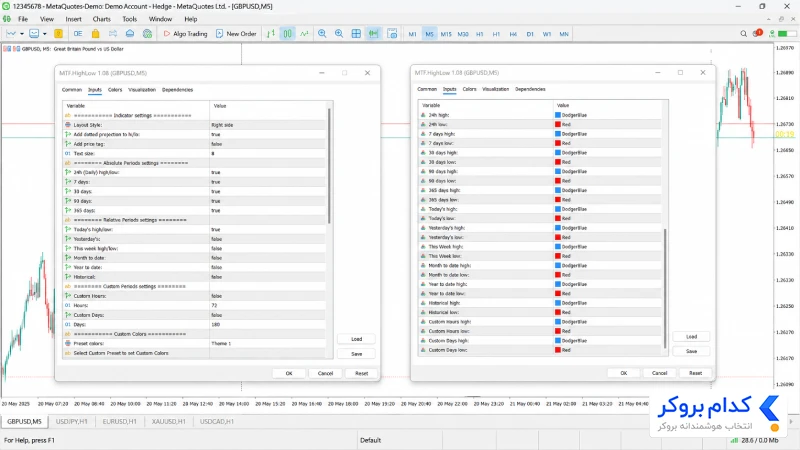The width and height of the screenshot is (800, 450).
Task: Toggle Algo Trading
Action: (x=185, y=34)
